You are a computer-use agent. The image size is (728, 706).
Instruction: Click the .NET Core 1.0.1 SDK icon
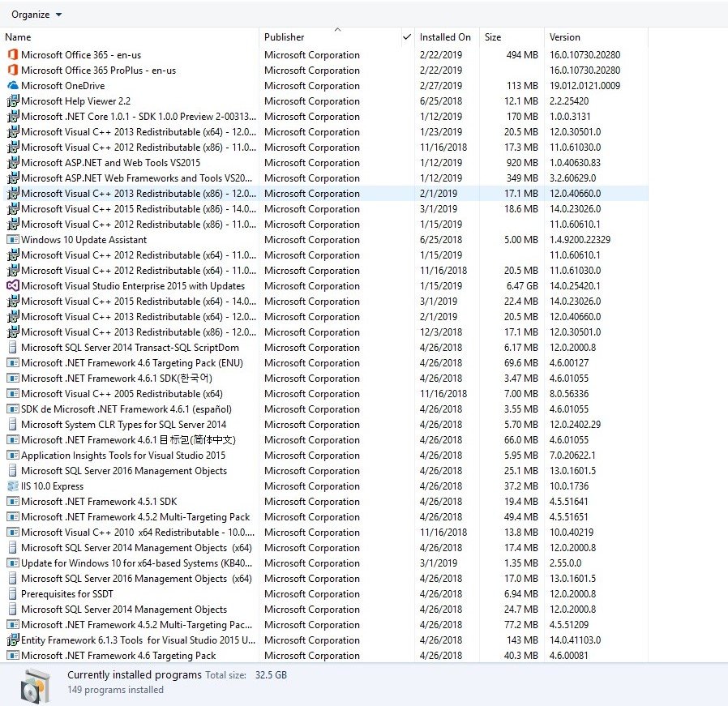(13, 116)
